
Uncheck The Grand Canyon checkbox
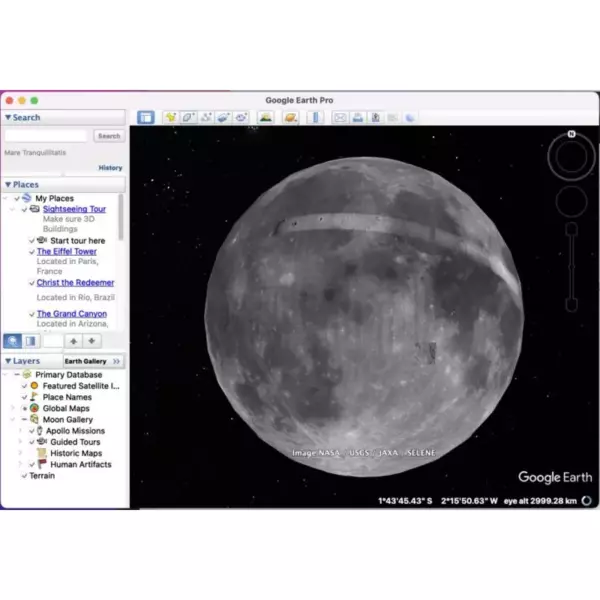point(32,314)
